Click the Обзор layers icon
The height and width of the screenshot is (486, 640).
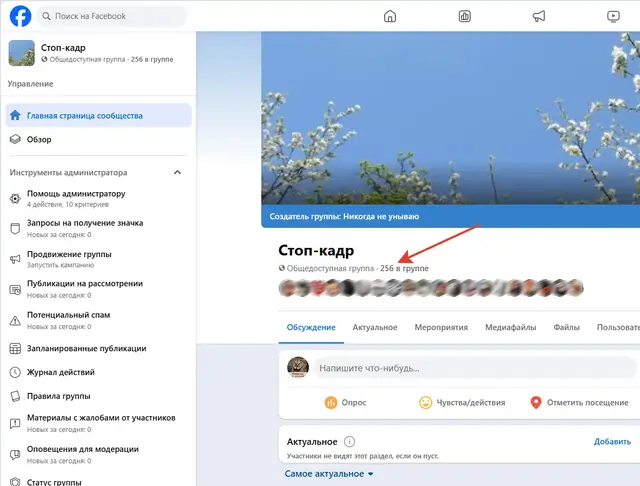point(15,139)
